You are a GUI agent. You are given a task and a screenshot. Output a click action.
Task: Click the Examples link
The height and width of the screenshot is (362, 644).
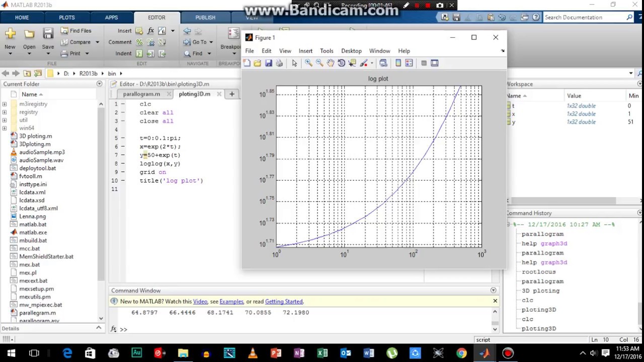pyautogui.click(x=231, y=302)
